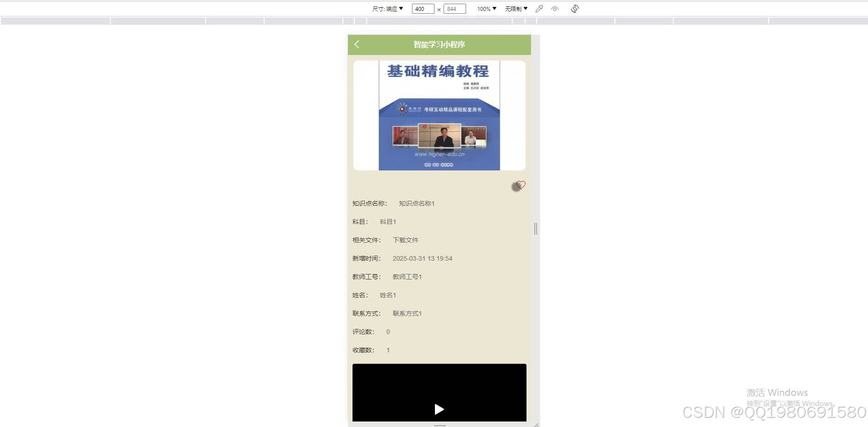This screenshot has height=427, width=868.
Task: Click the vertical resize handle beside the viewport
Action: (x=536, y=229)
